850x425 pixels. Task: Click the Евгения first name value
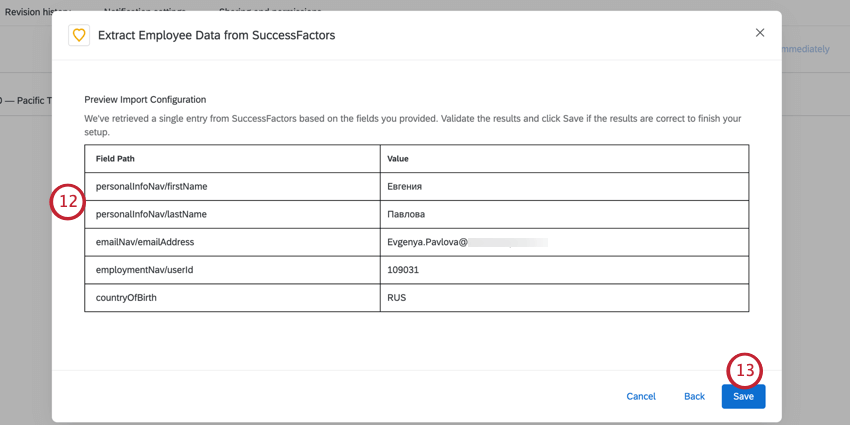click(405, 186)
